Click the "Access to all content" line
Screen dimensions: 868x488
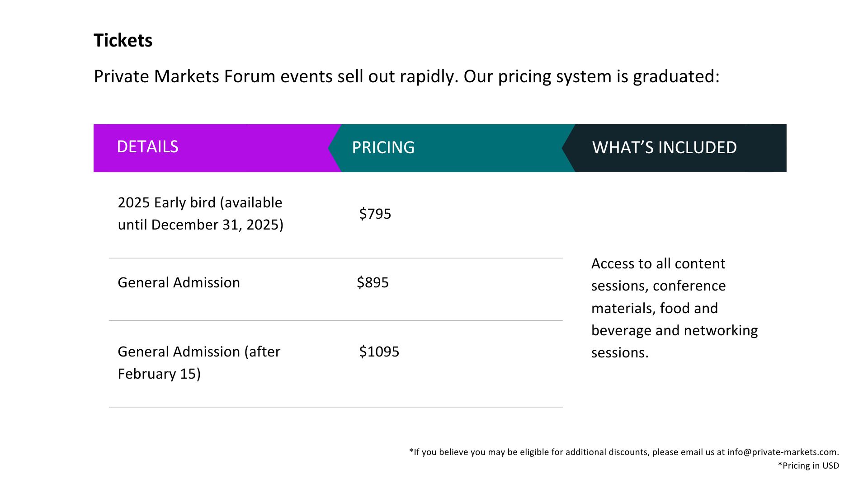point(658,264)
